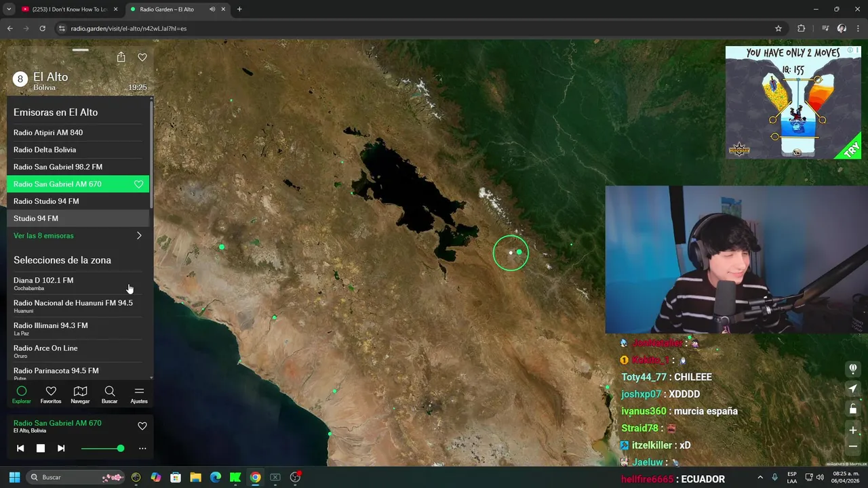Image resolution: width=868 pixels, height=488 pixels.
Task: Open the ESP LAA language switcher
Action: click(792, 477)
